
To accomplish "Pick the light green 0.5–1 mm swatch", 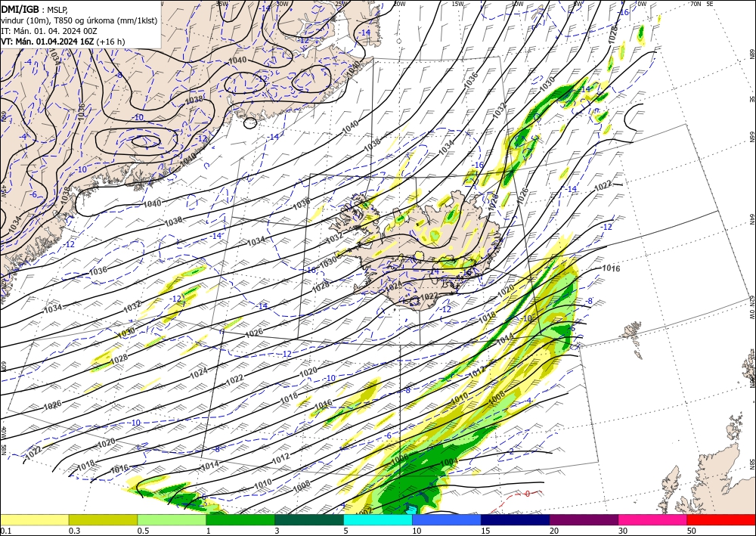I will (172, 519).
